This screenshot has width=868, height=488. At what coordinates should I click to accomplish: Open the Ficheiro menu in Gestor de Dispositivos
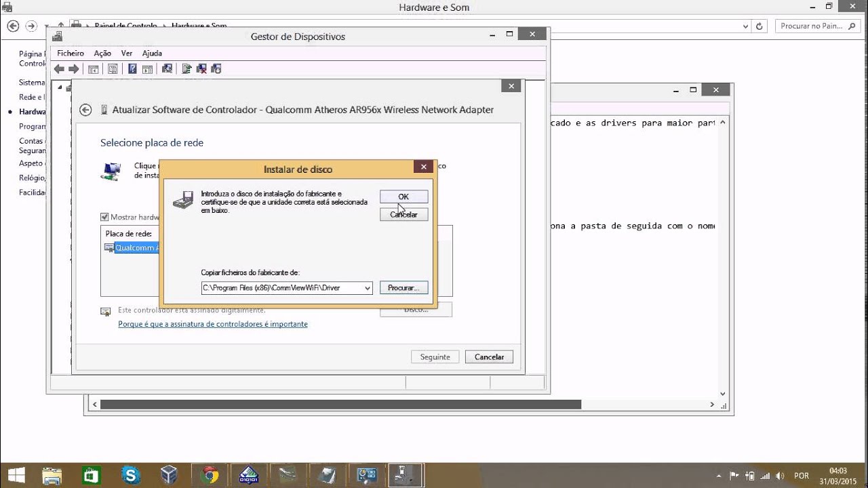coord(71,53)
